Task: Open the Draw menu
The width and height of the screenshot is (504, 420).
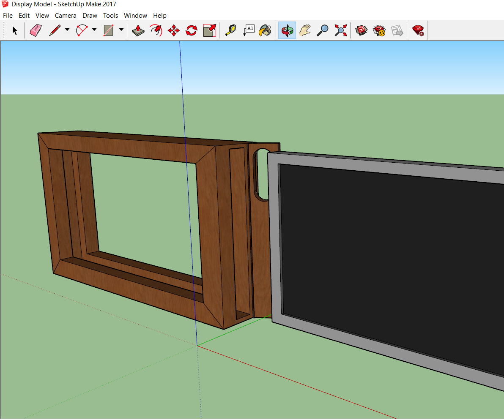Action: click(x=90, y=15)
